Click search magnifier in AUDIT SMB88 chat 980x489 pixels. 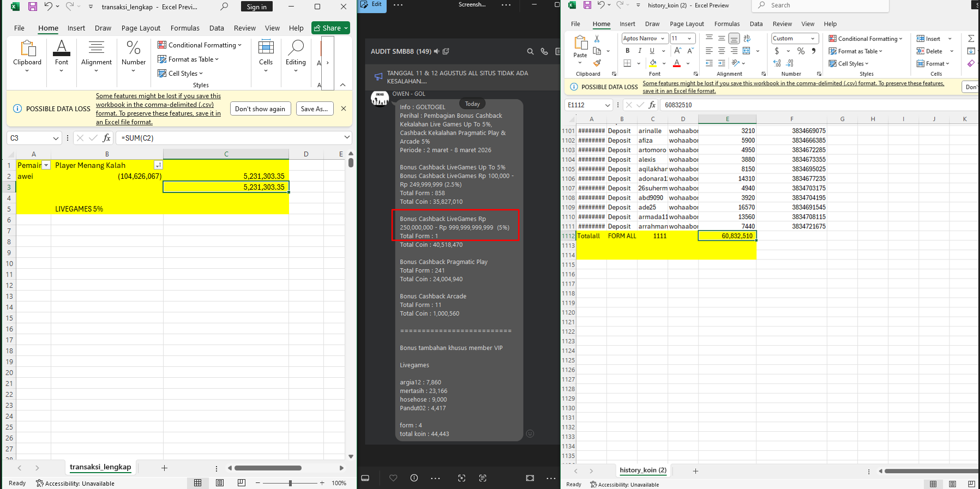tap(530, 51)
